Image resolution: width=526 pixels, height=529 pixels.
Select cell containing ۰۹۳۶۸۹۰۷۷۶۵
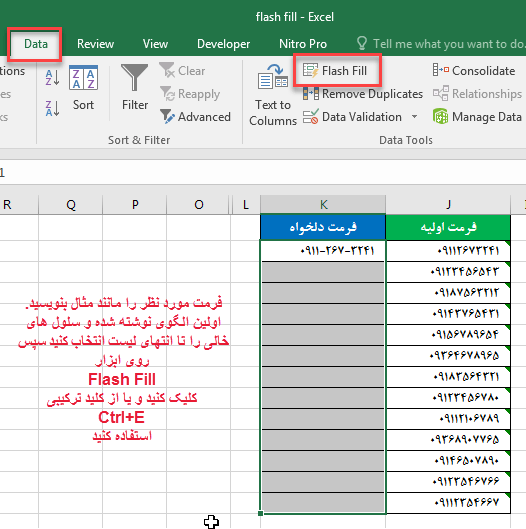(448, 440)
